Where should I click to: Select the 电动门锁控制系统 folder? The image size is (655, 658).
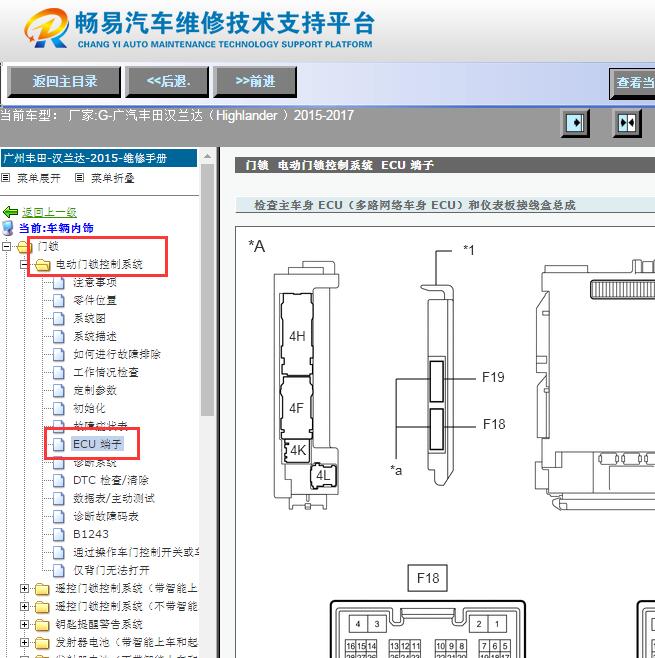(x=99, y=264)
